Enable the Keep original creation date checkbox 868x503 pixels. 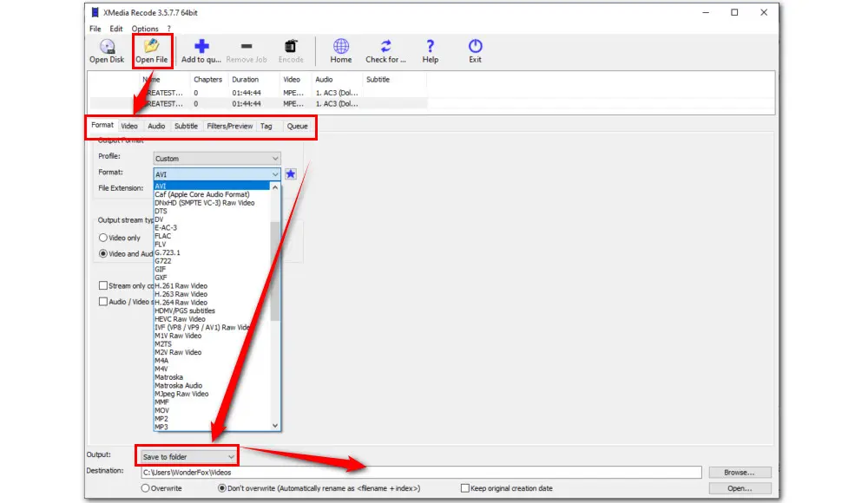coord(465,488)
